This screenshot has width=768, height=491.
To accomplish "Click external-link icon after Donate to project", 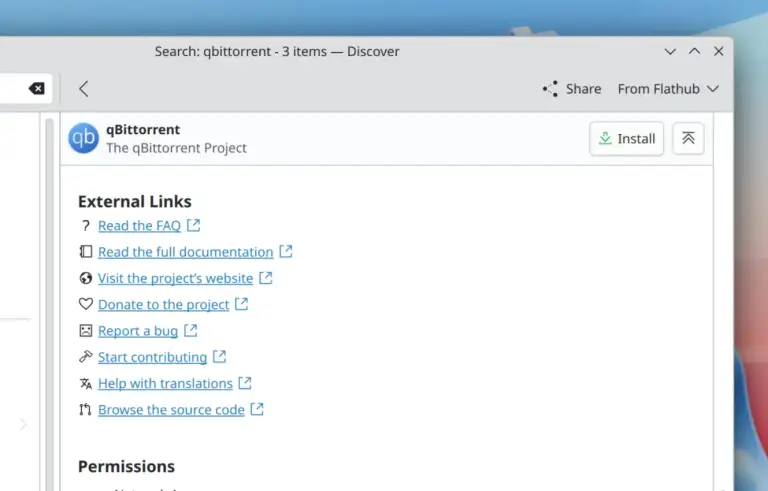I will click(241, 304).
